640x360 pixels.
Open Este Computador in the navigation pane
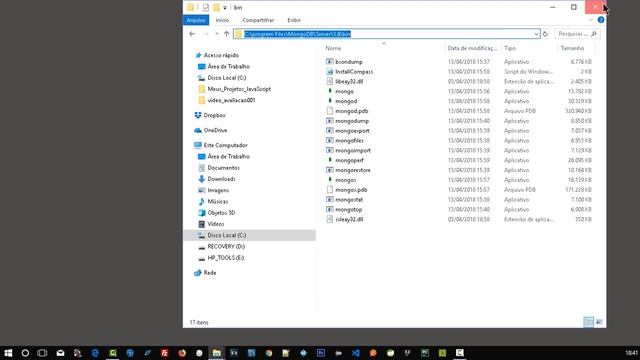[x=225, y=145]
